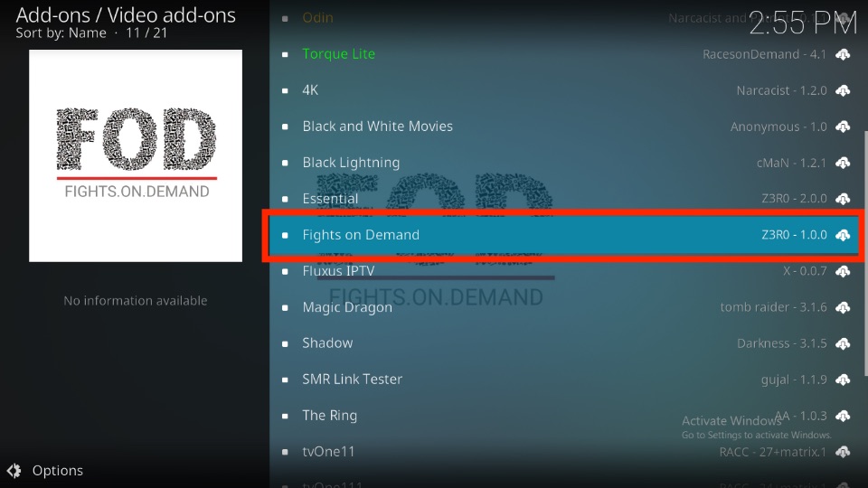Click the No information available text
The height and width of the screenshot is (488, 868).
click(x=136, y=300)
